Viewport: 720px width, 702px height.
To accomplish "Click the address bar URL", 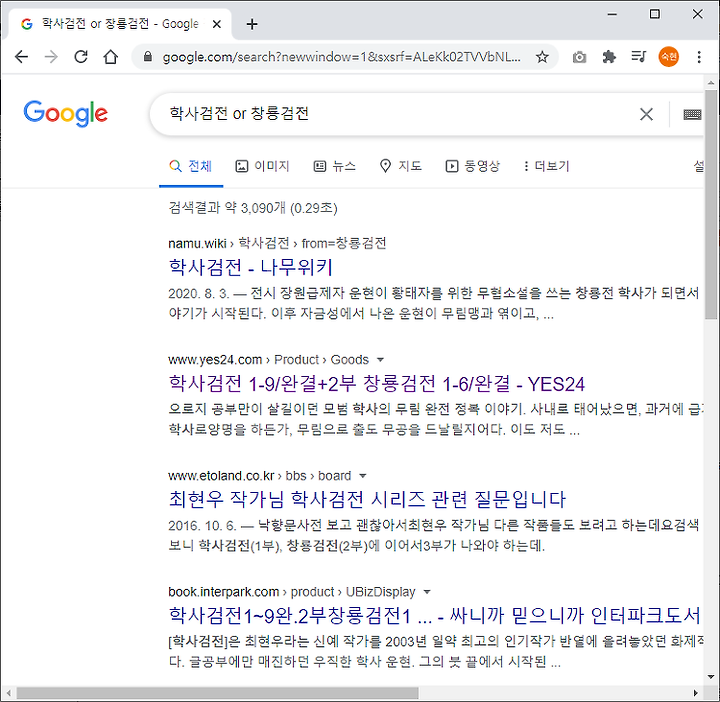I will tap(341, 57).
